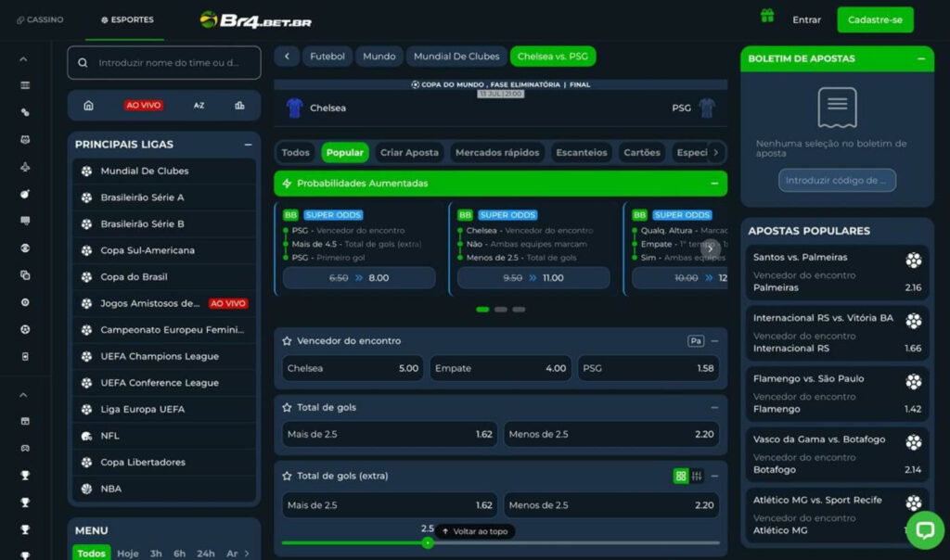This screenshot has width=950, height=560.
Task: Collapse the Principais Ligas panel
Action: click(x=247, y=145)
